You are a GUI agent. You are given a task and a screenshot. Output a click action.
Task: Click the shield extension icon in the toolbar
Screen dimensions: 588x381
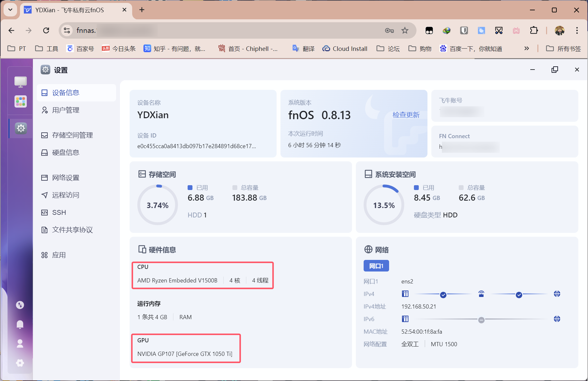click(x=464, y=30)
